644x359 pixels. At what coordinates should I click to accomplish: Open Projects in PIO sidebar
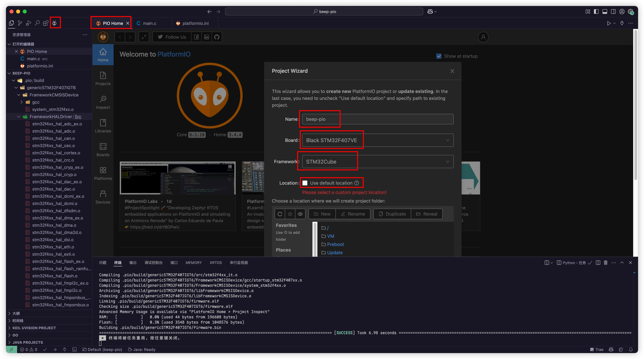[103, 79]
